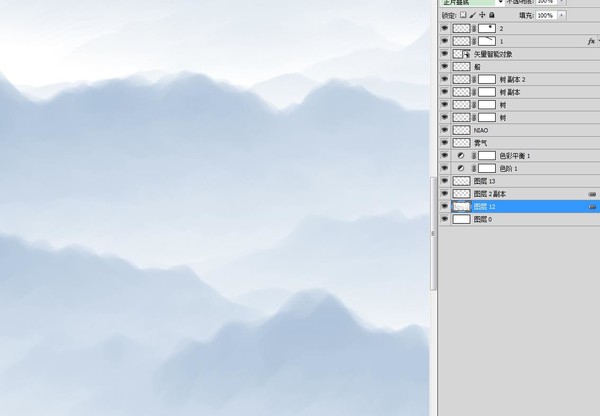Select 色阶 1 mask thumbnail

click(487, 168)
